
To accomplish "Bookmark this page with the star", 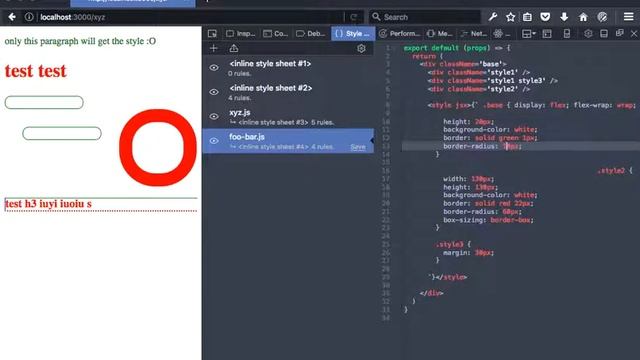I will pos(510,17).
